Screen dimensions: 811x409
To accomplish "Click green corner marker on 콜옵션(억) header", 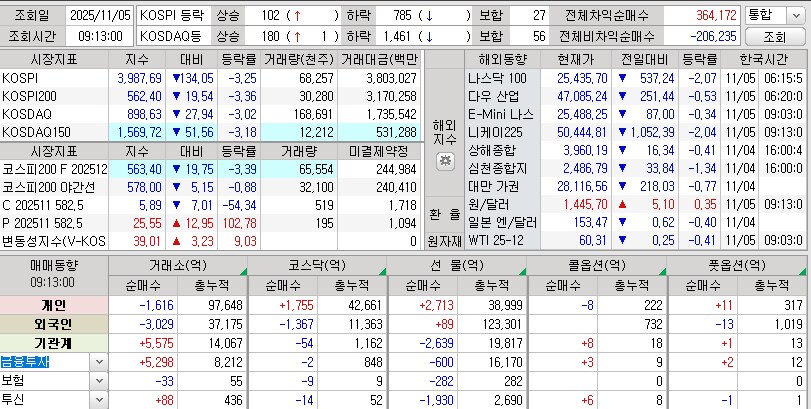I will click(662, 271).
